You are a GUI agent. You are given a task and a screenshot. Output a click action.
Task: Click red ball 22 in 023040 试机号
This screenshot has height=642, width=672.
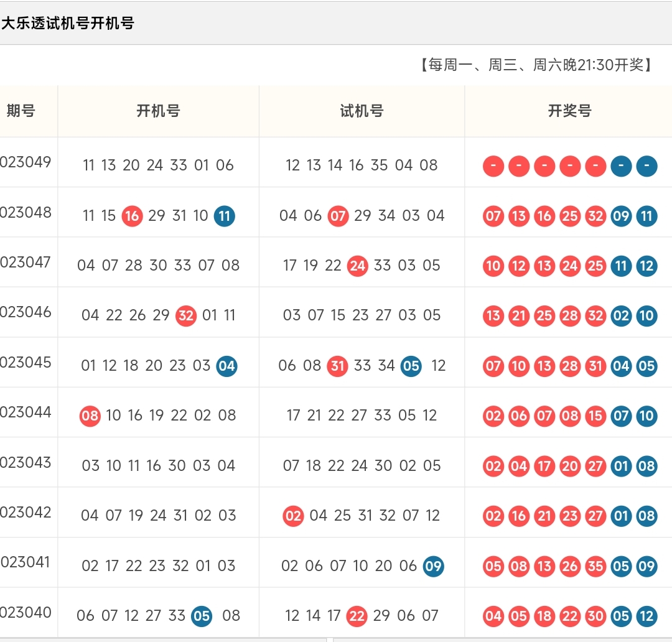[x=357, y=616]
